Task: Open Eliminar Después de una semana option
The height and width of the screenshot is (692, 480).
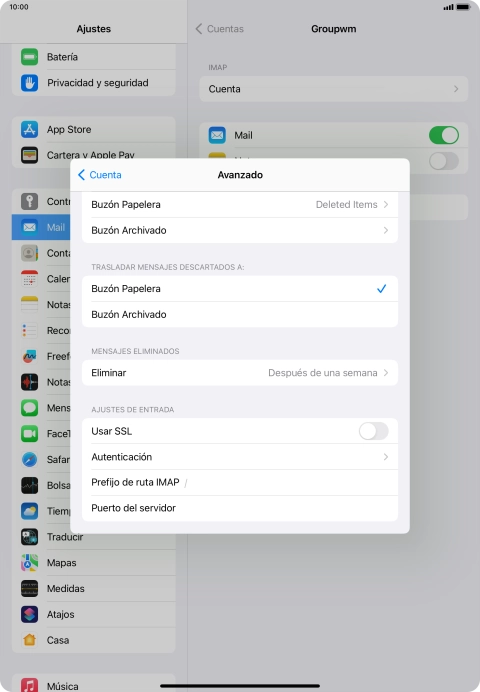Action: click(240, 373)
